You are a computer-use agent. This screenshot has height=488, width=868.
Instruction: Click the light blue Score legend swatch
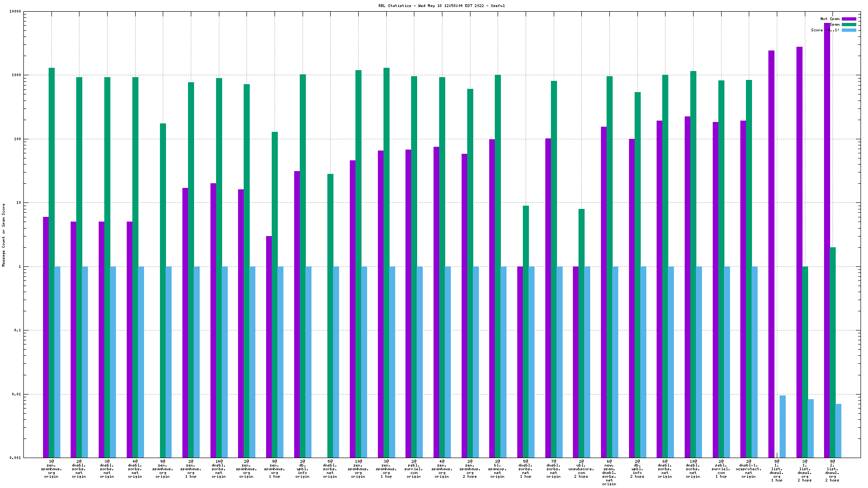coord(849,30)
